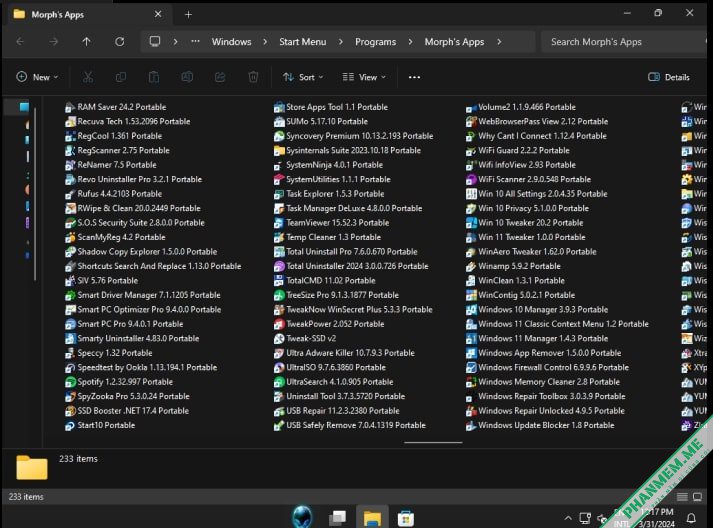Click the Copy toolbar icon
Image resolution: width=713 pixels, height=528 pixels.
[x=121, y=77]
